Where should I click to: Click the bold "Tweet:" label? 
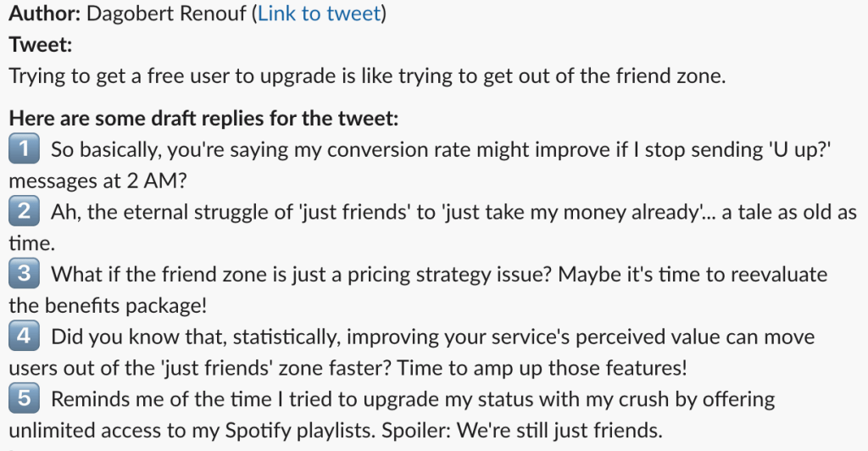40,45
